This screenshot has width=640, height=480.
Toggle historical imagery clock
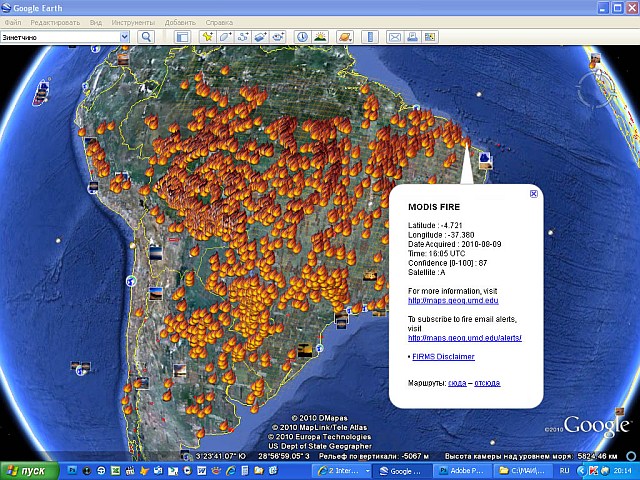(x=302, y=37)
